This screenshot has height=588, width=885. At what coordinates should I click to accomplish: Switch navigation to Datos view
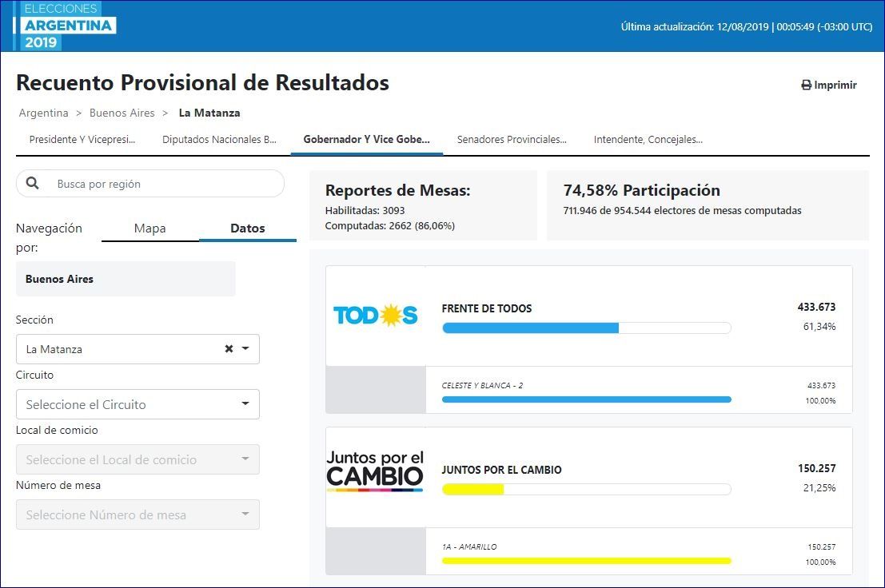point(247,228)
